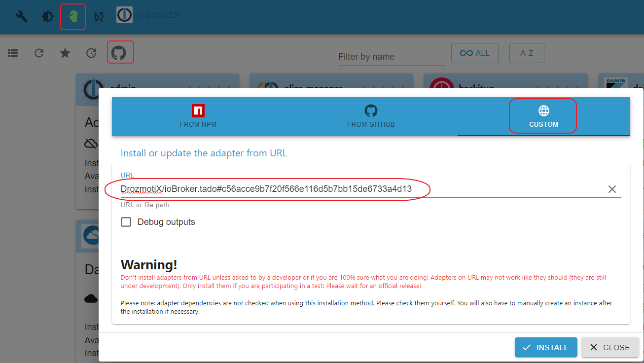Screen dimensions: 644x363
Task: Check for adapter updates with the clock icon
Action: 91,52
